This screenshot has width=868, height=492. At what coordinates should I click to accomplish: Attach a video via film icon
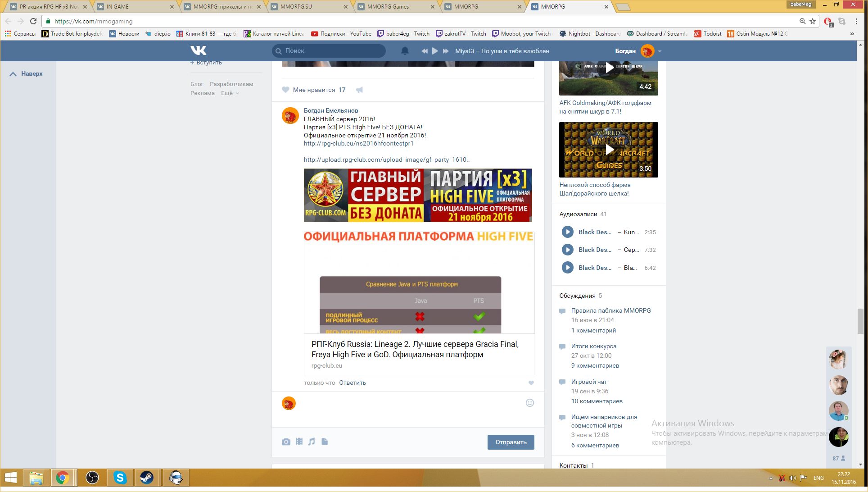tap(299, 442)
